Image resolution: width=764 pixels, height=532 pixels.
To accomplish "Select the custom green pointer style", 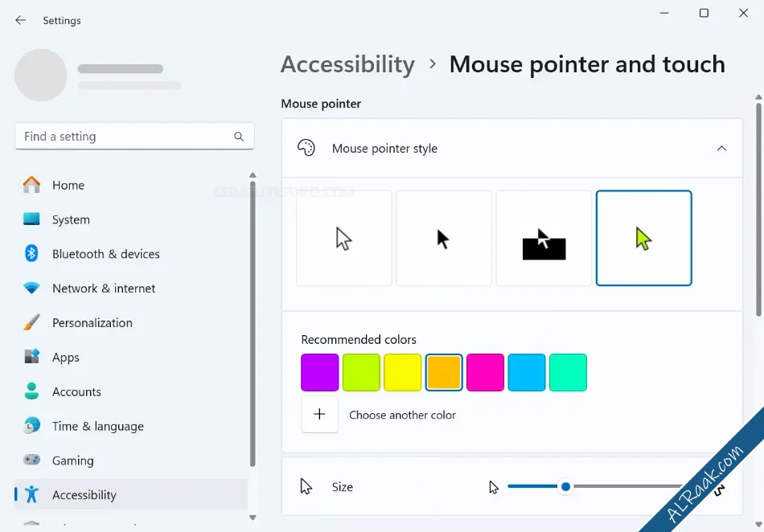I will [x=643, y=238].
